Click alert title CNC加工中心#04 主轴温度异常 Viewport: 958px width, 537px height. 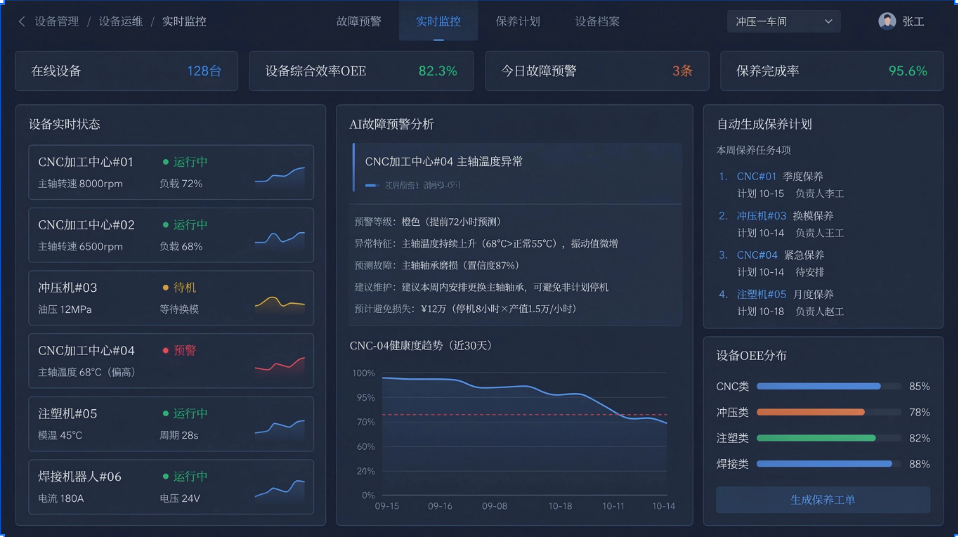(444, 161)
